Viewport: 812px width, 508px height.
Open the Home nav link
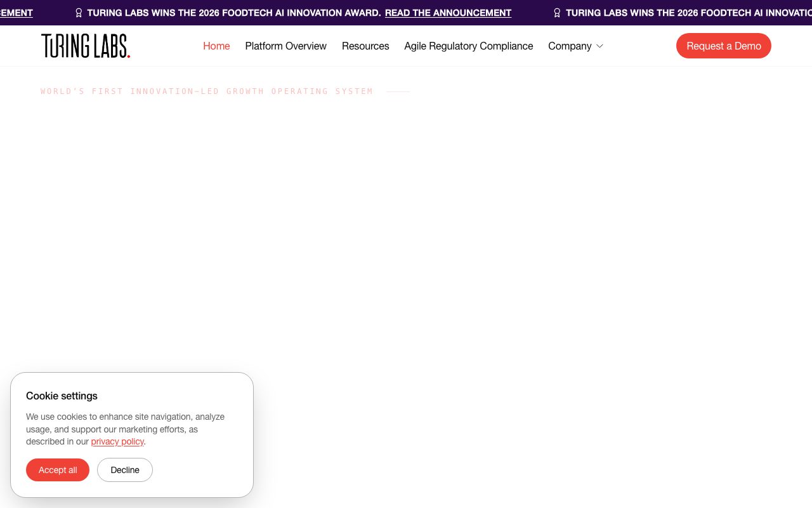(216, 46)
